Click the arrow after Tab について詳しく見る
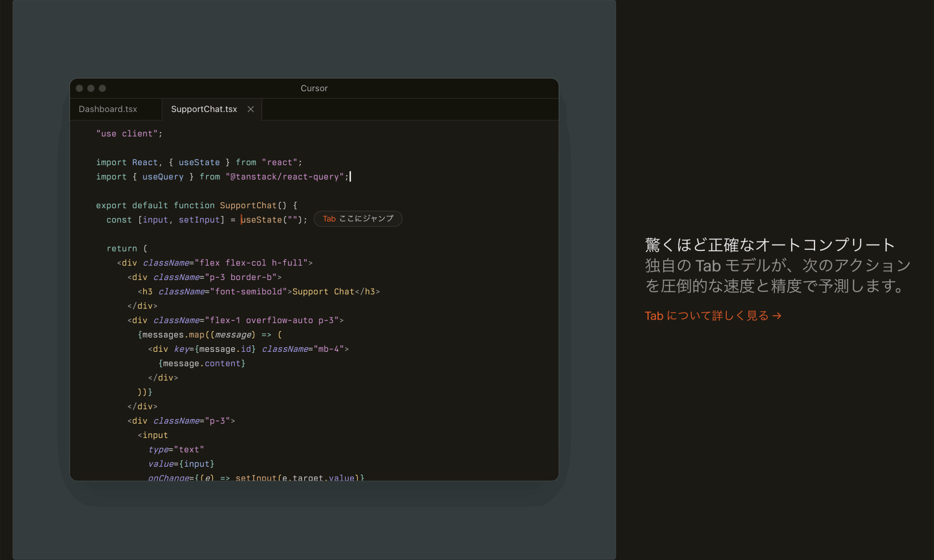Image resolution: width=934 pixels, height=560 pixels. click(777, 315)
